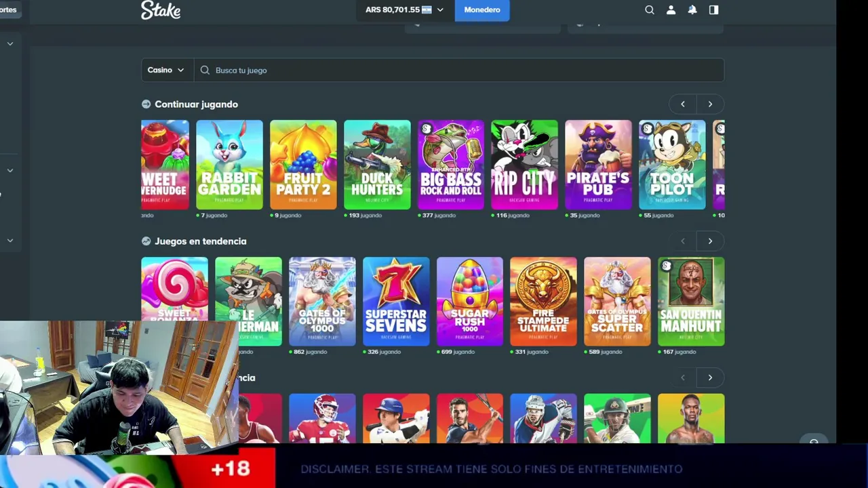The width and height of the screenshot is (868, 488).
Task: Open the cricket sport tile
Action: [617, 418]
